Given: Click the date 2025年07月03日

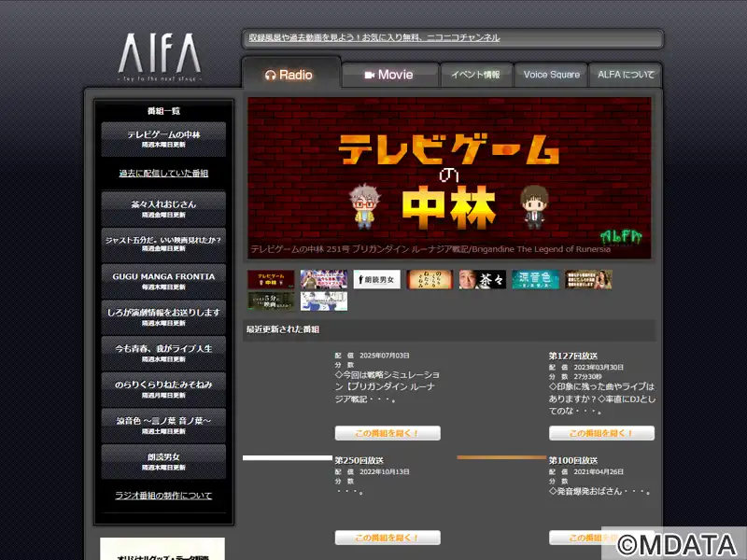Looking at the screenshot, I should (385, 356).
